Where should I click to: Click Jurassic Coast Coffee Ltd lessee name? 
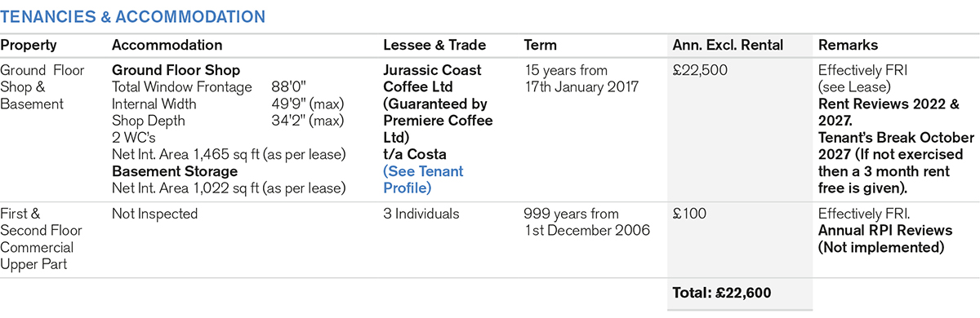click(432, 79)
